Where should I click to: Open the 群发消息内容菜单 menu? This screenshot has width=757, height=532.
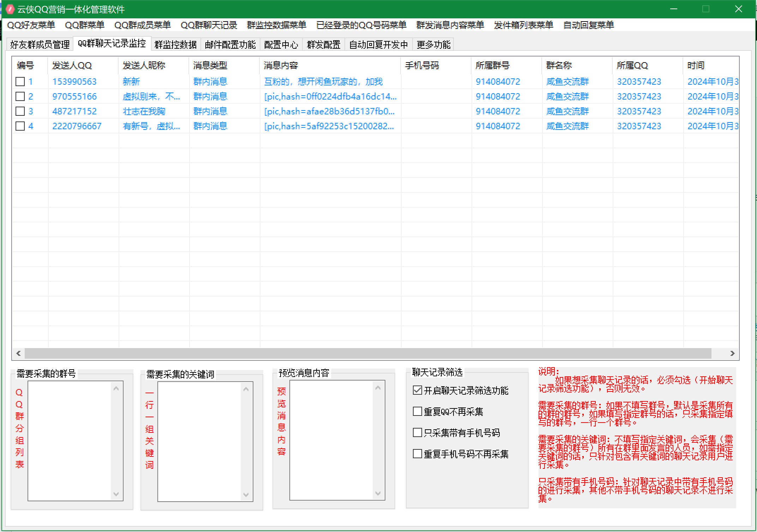(450, 25)
